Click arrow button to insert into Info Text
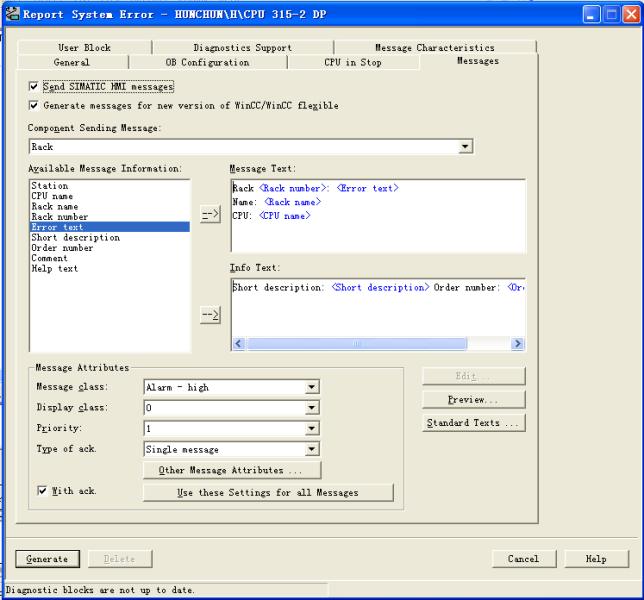The height and width of the screenshot is (600, 644). [x=210, y=316]
